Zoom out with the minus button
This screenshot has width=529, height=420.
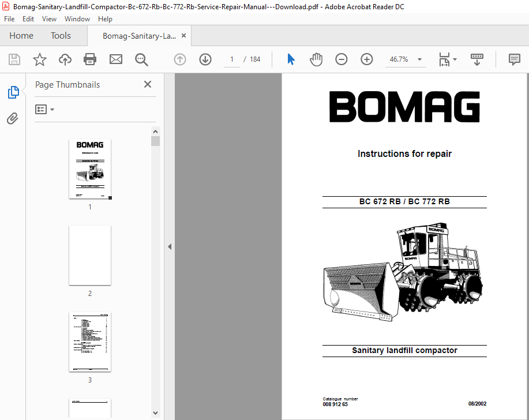[341, 59]
